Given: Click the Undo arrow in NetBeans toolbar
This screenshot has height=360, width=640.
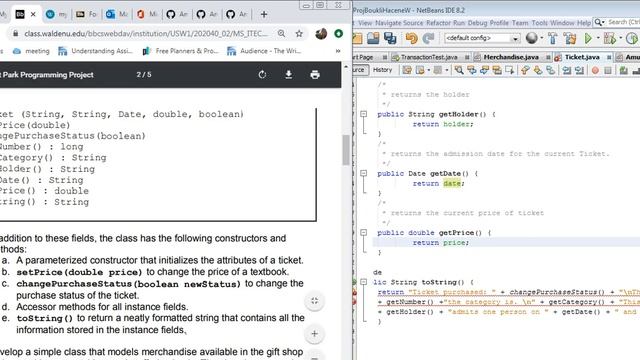Looking at the screenshot, I should pos(411,38).
